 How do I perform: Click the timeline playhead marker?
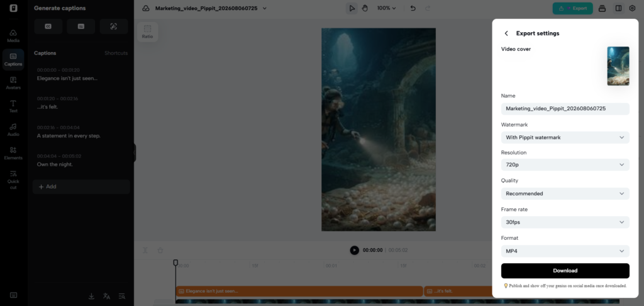pyautogui.click(x=176, y=263)
